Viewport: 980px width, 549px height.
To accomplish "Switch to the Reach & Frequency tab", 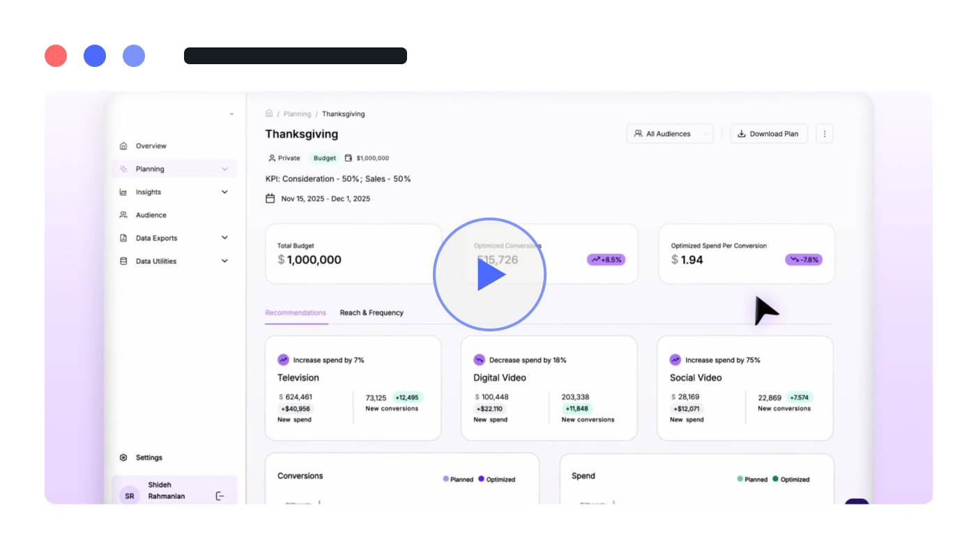I will (x=372, y=313).
